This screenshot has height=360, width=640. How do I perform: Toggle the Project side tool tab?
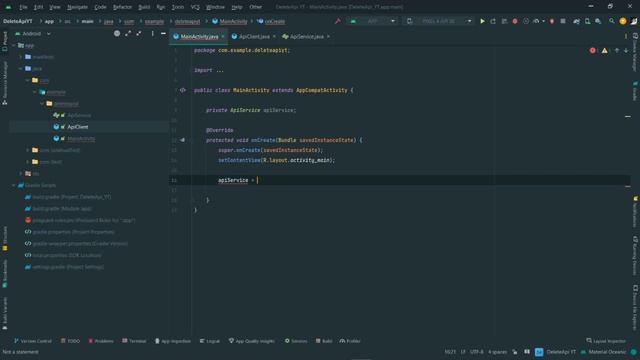[5, 42]
